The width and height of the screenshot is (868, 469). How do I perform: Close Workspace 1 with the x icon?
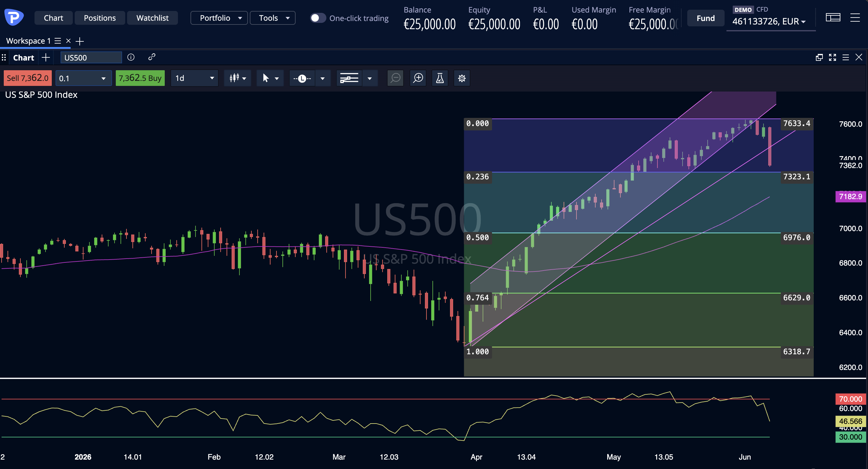pyautogui.click(x=68, y=41)
